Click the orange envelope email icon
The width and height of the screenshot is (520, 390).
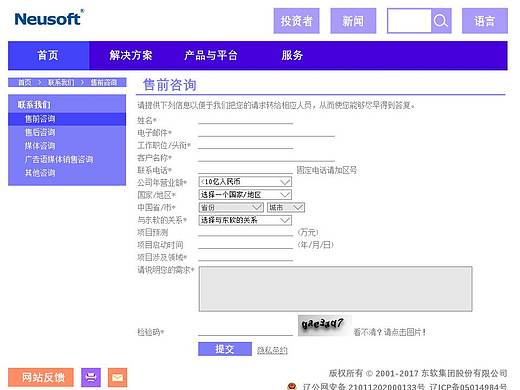click(117, 378)
